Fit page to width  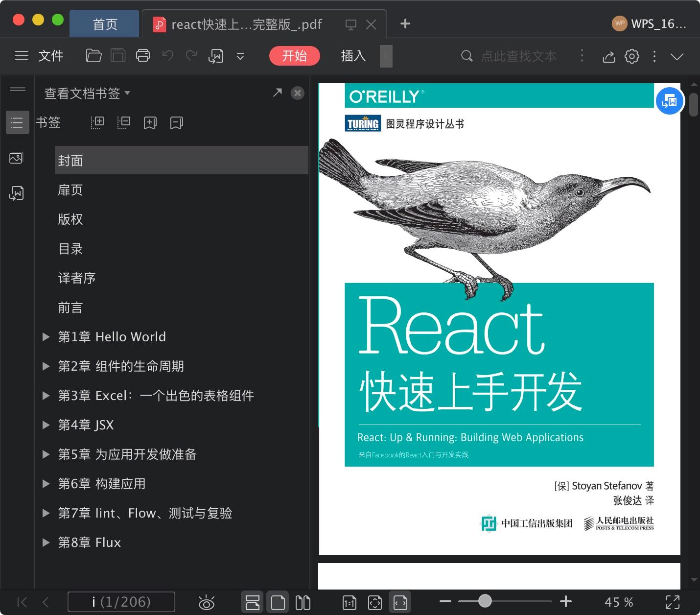click(x=400, y=603)
